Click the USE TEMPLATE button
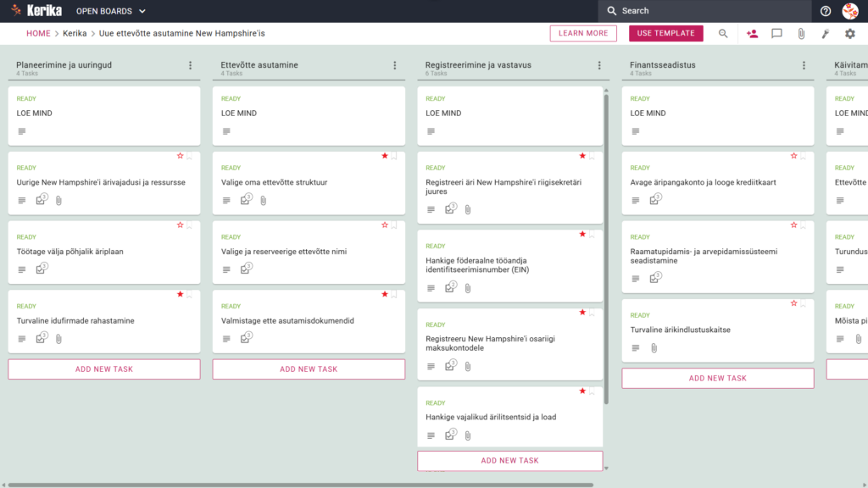Image resolution: width=868 pixels, height=488 pixels. point(666,33)
